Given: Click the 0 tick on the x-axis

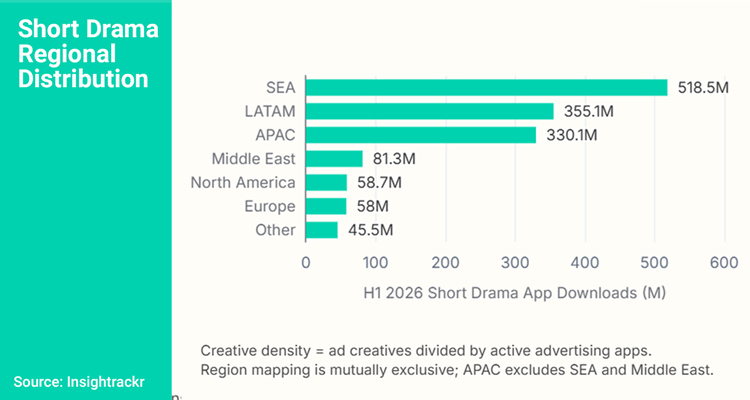Looking at the screenshot, I should [306, 263].
